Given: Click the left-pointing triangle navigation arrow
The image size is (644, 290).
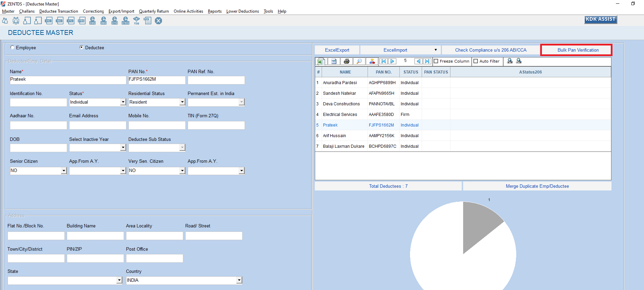Looking at the screenshot, I should [x=418, y=61].
